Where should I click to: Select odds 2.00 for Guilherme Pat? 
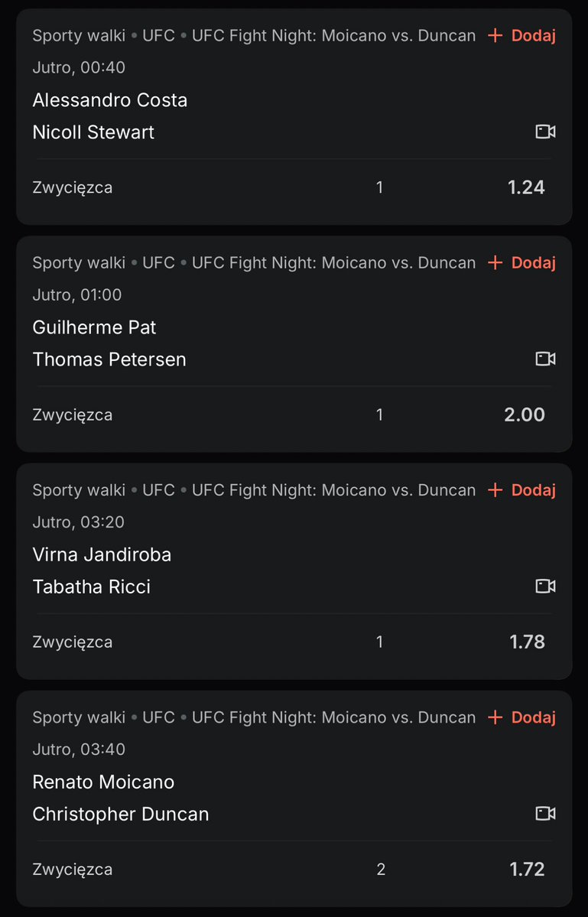(x=525, y=415)
